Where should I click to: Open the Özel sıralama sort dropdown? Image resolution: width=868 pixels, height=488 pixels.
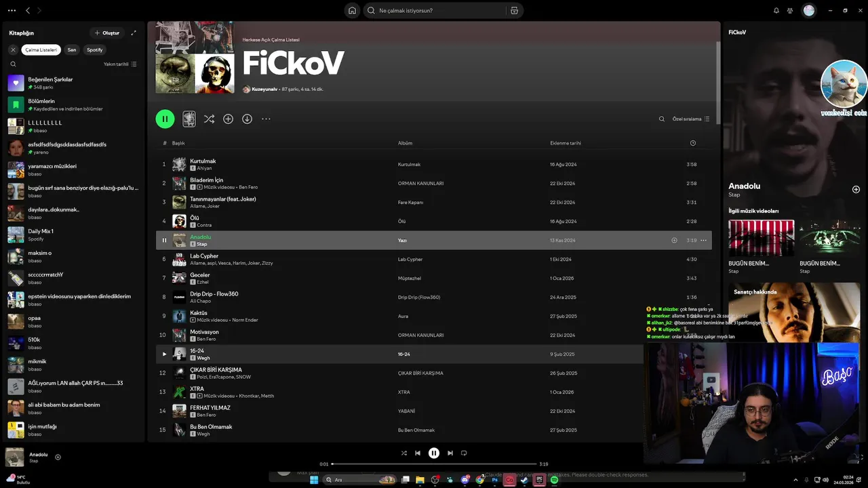point(691,119)
